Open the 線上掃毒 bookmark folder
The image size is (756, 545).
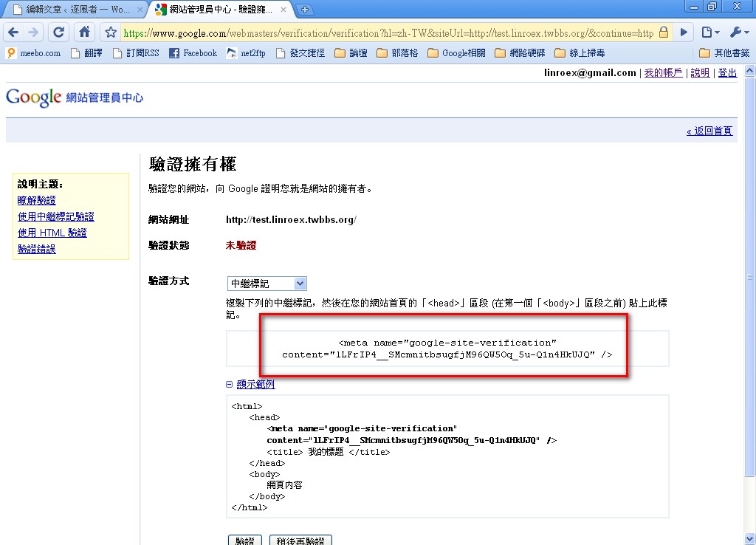pos(580,53)
